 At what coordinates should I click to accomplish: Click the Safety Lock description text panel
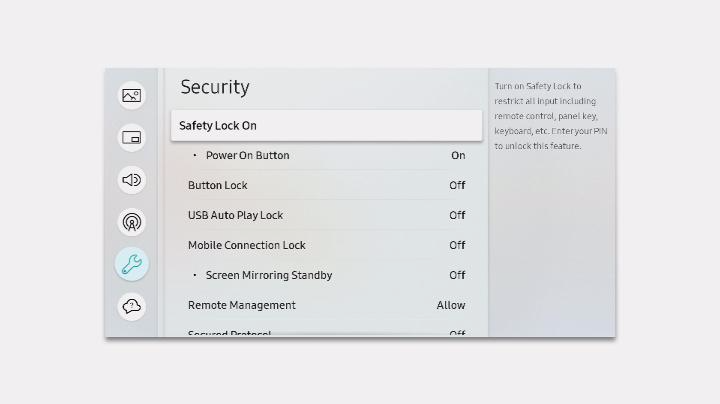pos(551,116)
